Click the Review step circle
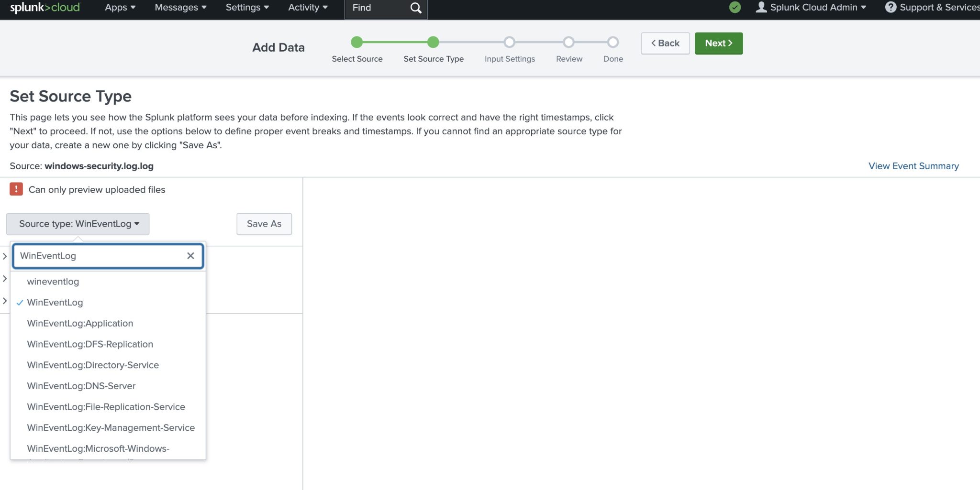This screenshot has height=490, width=980. pyautogui.click(x=568, y=43)
